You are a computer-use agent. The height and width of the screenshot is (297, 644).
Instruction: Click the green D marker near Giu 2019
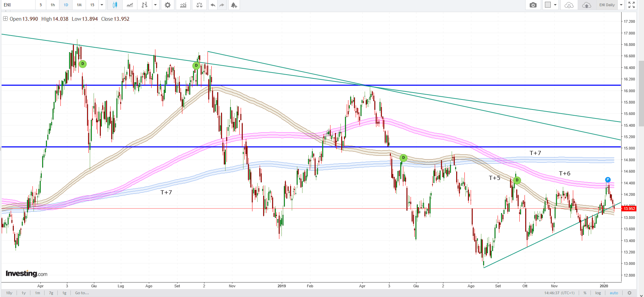click(x=403, y=158)
